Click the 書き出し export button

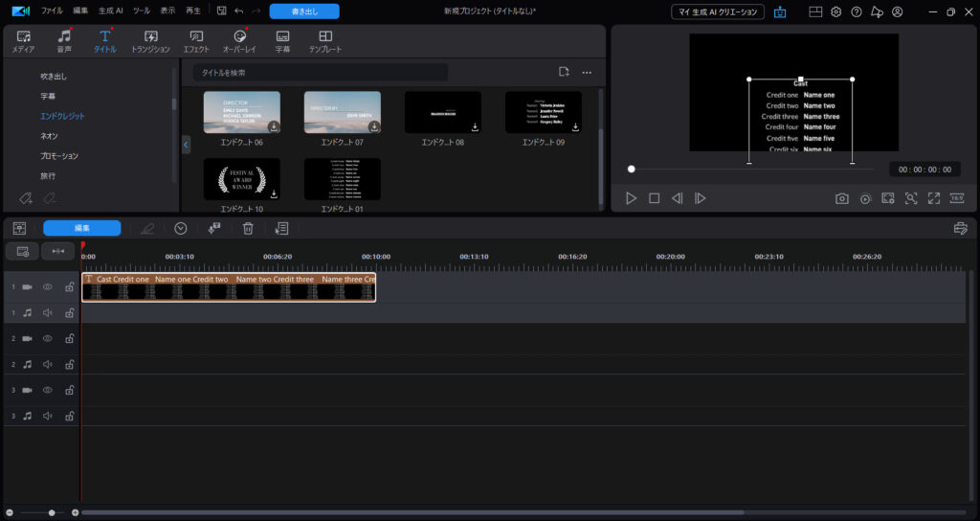click(x=303, y=11)
